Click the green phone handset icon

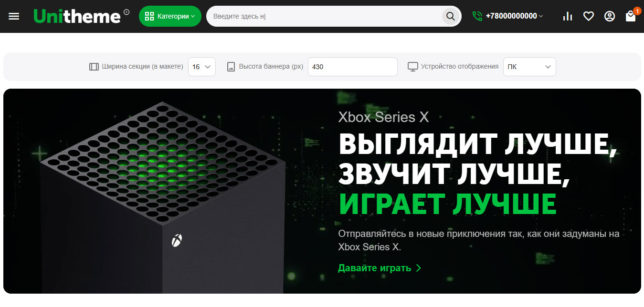click(477, 16)
